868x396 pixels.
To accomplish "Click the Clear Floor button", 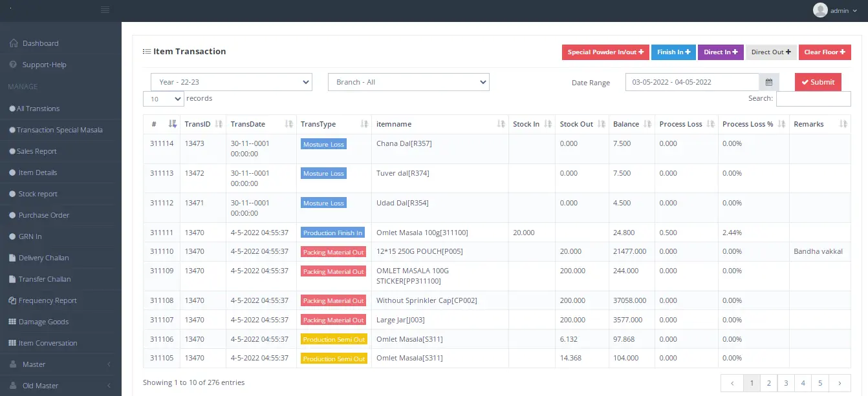I will click(825, 52).
